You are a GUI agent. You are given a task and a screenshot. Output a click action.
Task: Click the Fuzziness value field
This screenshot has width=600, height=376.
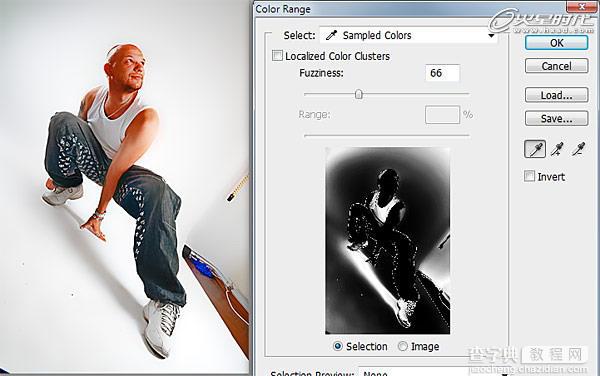pos(442,73)
